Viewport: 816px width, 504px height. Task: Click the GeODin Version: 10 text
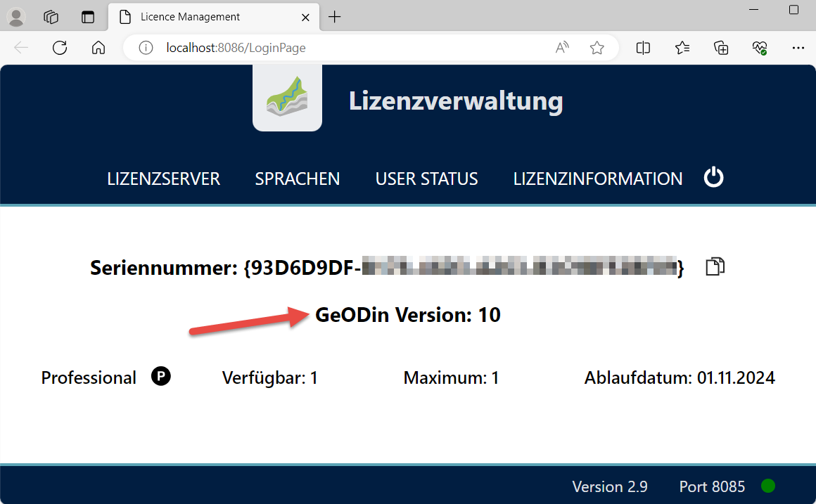[x=408, y=315]
